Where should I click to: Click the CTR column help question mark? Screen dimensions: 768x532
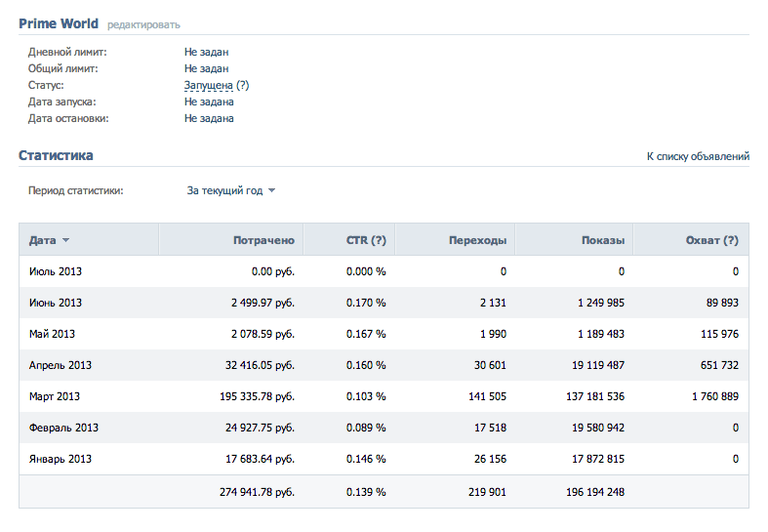click(x=378, y=240)
